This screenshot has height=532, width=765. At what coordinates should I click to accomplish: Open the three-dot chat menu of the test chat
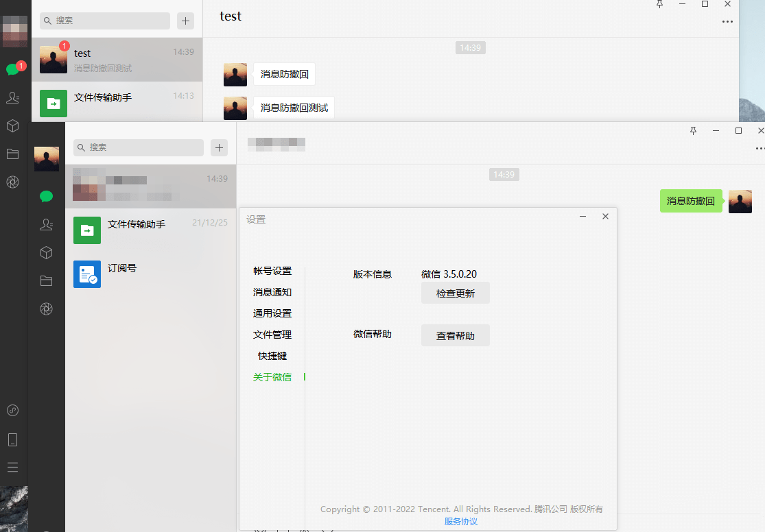coord(727,22)
